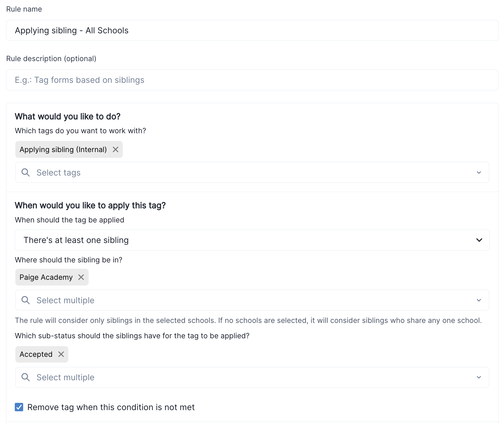Viewport: 504px width, 424px height.
Task: Click the search icon in Select tags field
Action: pyautogui.click(x=25, y=172)
